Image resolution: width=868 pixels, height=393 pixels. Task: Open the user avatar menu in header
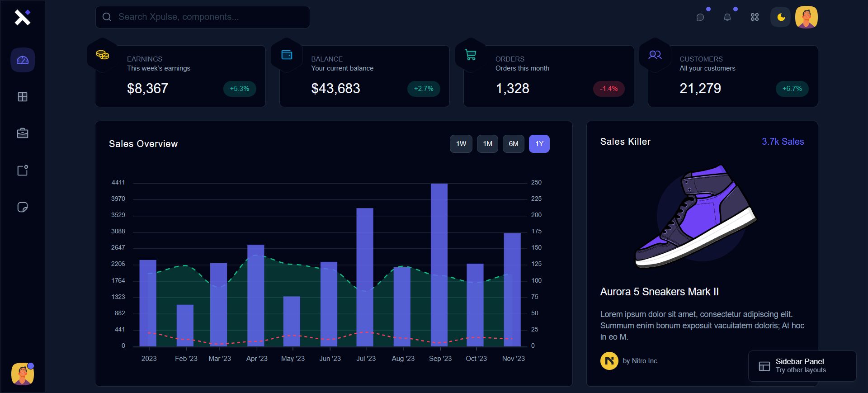806,17
